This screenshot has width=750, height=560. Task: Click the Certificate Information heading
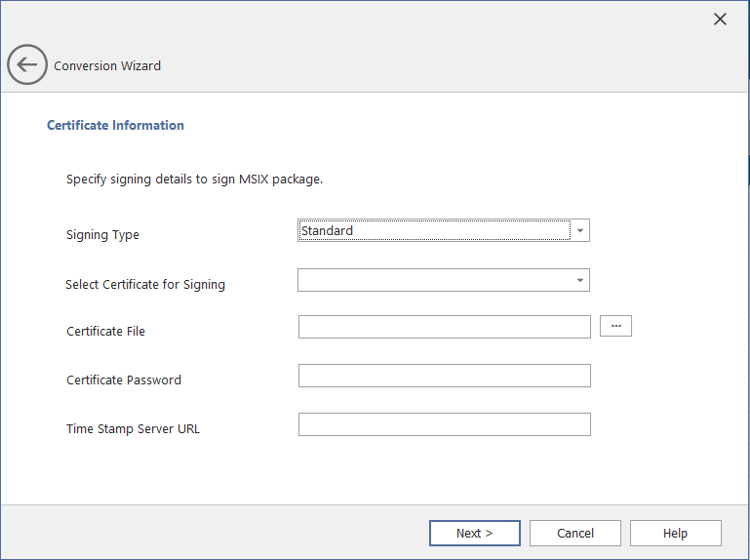pos(115,125)
